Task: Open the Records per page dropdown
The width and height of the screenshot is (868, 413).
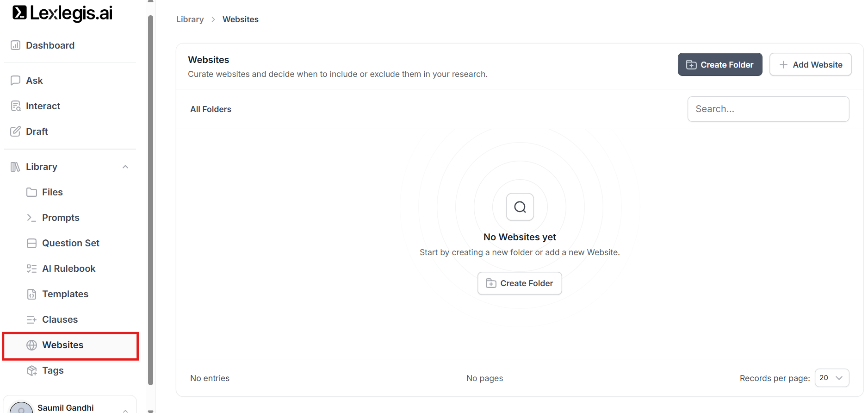Action: (x=831, y=378)
